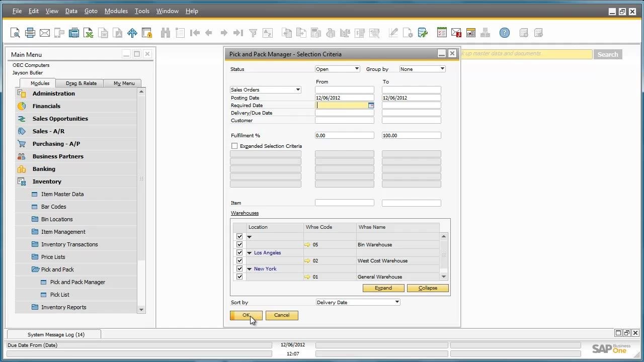Click the Fax toolbar icon

74,33
